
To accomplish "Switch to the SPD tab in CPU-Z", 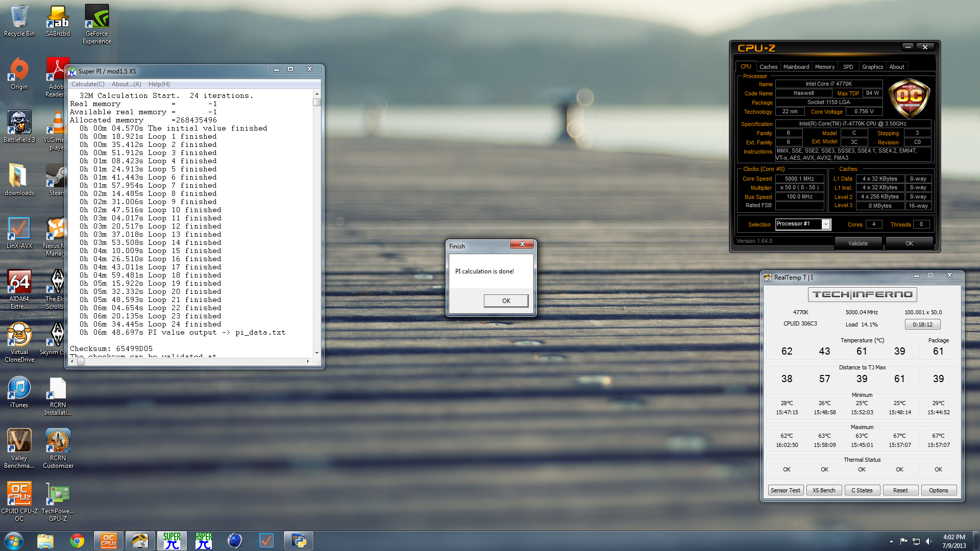I will tap(848, 67).
